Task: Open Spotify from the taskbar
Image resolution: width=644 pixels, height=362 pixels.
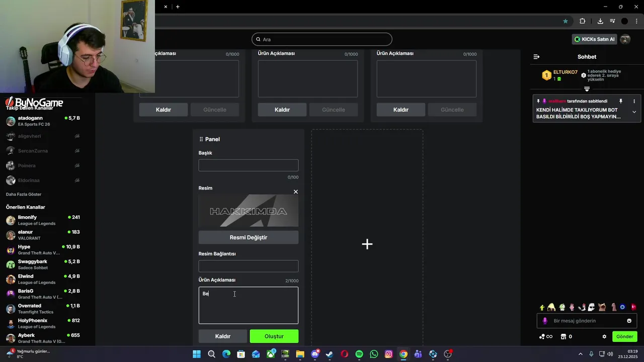Action: point(359,354)
